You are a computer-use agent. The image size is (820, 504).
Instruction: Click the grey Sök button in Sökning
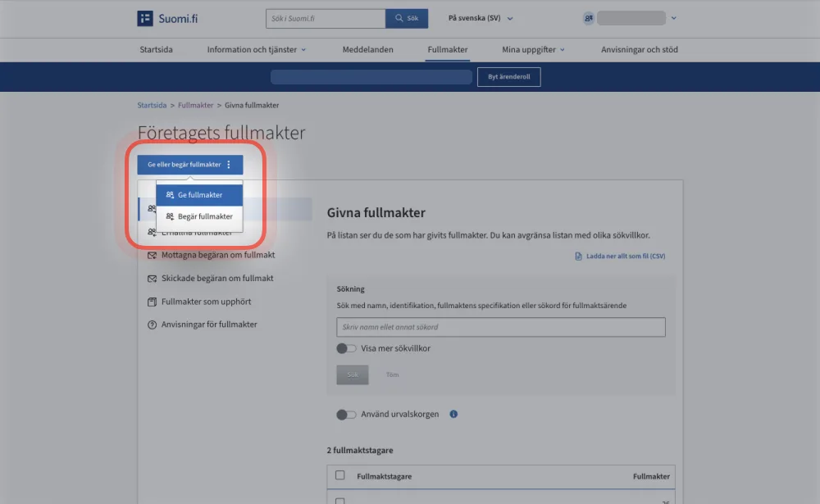coord(353,375)
